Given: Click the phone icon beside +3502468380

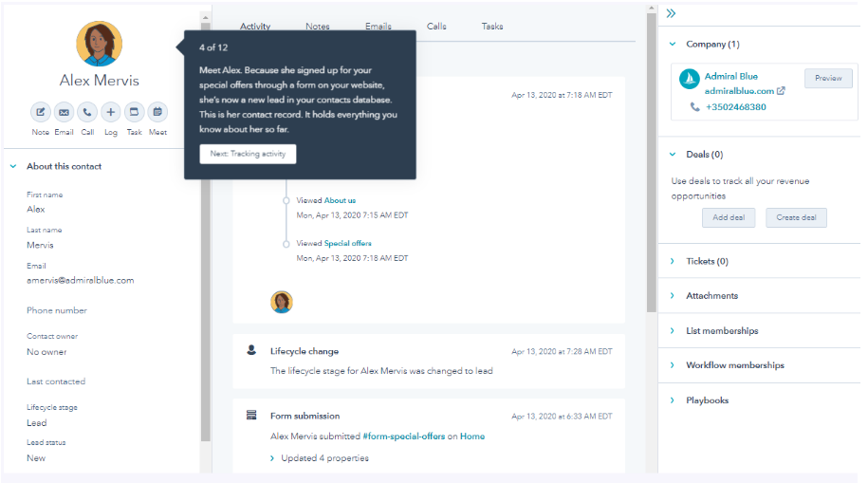Looking at the screenshot, I should click(x=694, y=107).
